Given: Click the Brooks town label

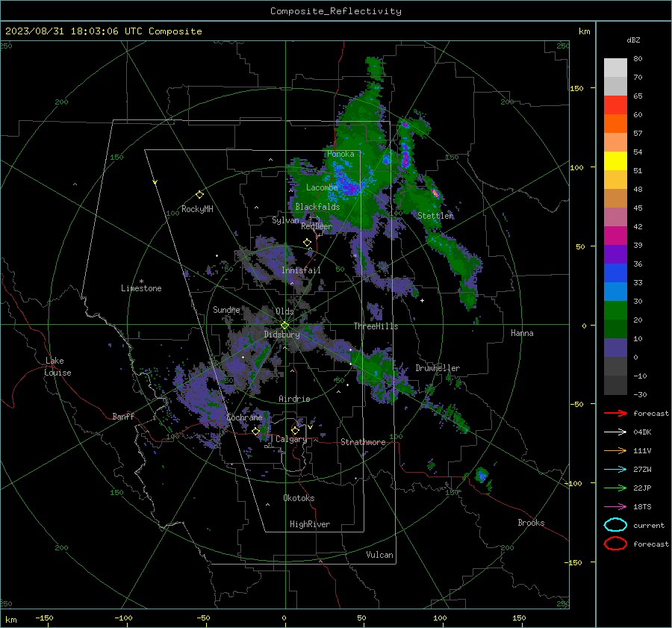Looking at the screenshot, I should click(531, 523).
